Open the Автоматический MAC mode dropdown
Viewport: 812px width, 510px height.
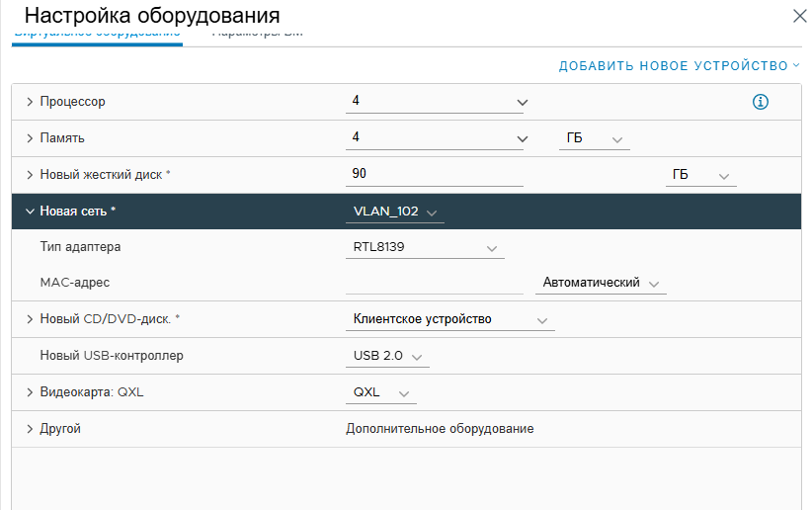coord(601,283)
